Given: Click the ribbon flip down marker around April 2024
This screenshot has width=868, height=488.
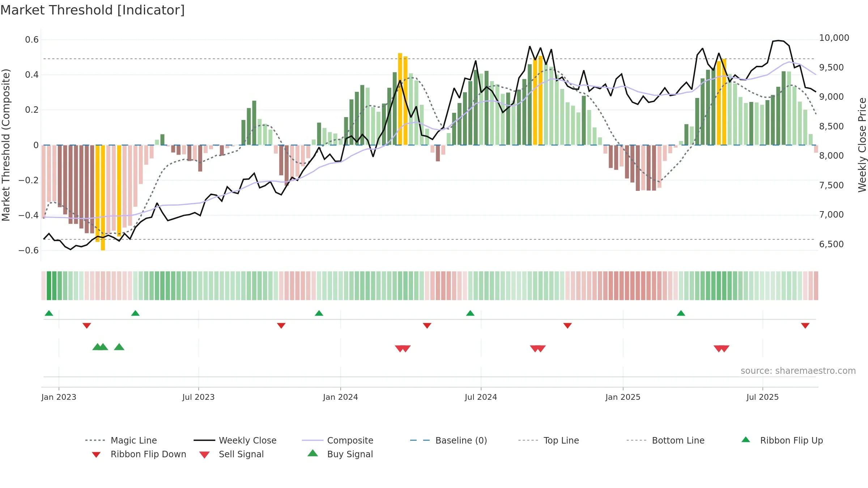Looking at the screenshot, I should (427, 326).
